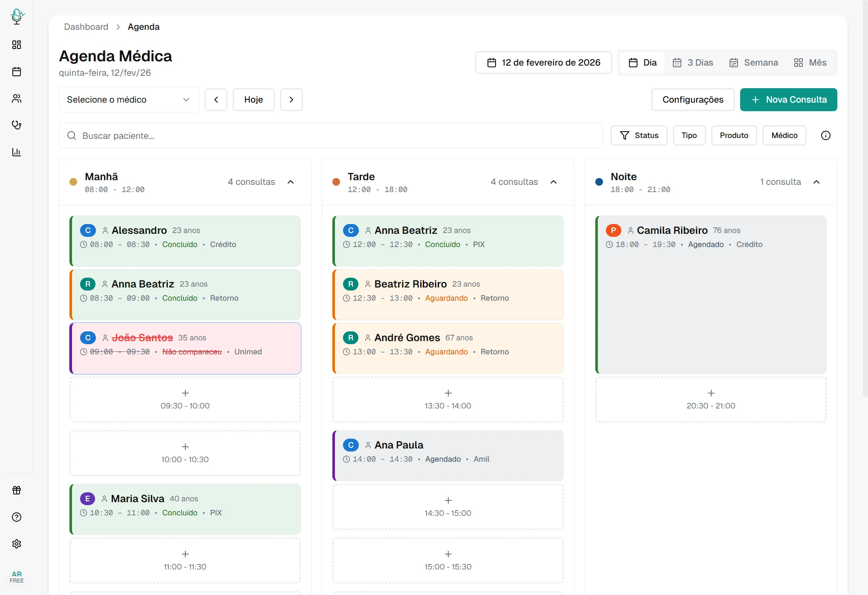The height and width of the screenshot is (595, 868).
Task: Switch to the Semana view tab
Action: pos(753,63)
